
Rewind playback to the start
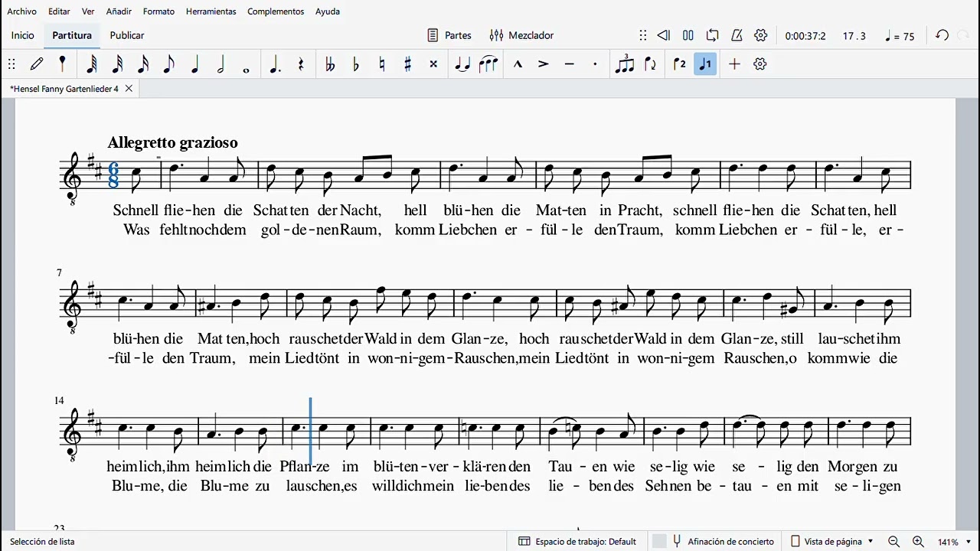point(664,35)
